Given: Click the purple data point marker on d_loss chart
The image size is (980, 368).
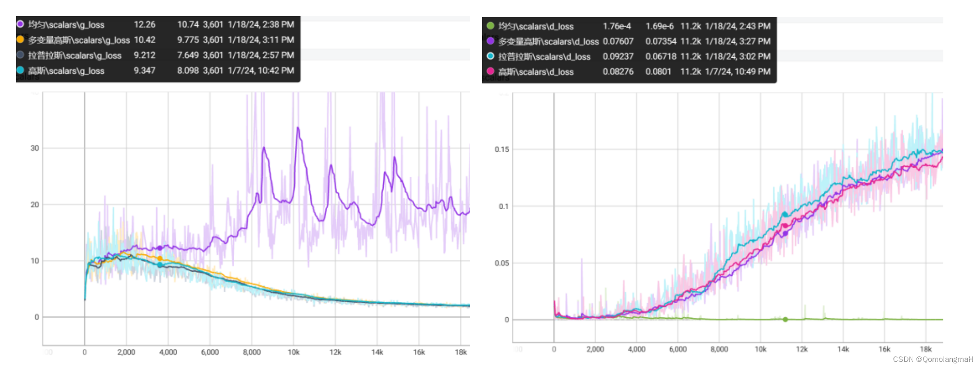Looking at the screenshot, I should tap(785, 233).
